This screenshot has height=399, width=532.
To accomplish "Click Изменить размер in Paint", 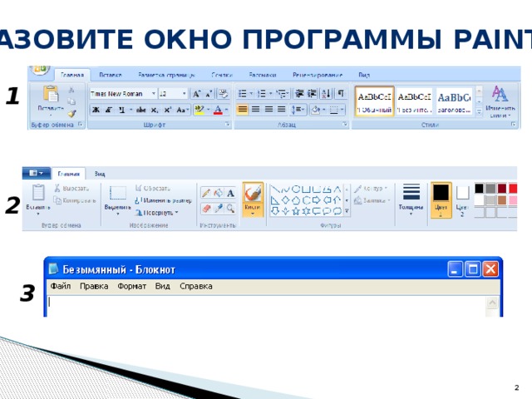I will tap(163, 200).
